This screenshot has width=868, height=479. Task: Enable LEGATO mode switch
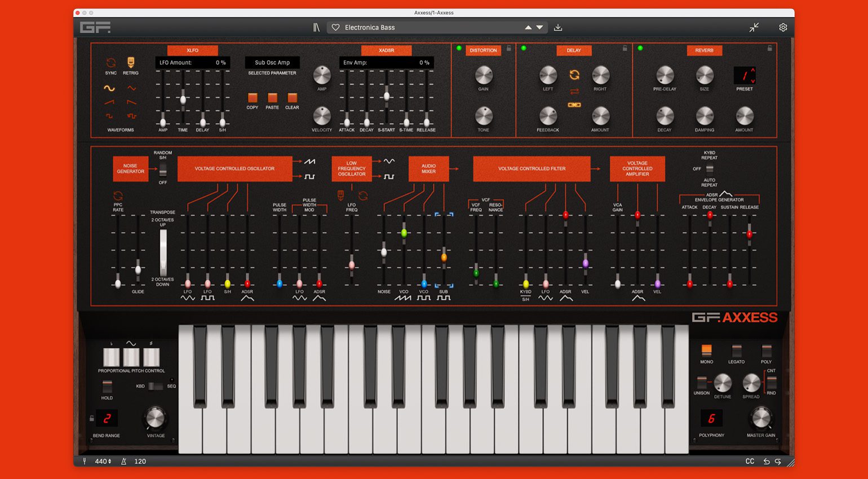coord(736,351)
